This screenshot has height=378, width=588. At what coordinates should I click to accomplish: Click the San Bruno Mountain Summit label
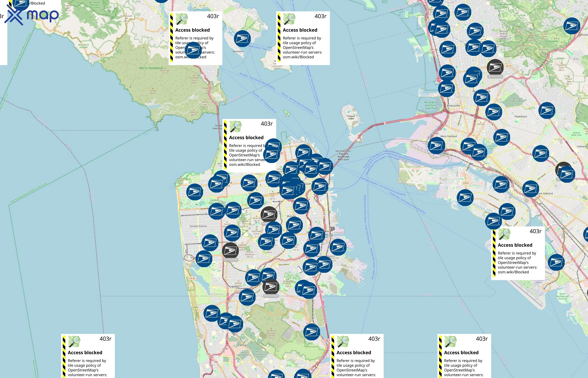click(x=271, y=334)
